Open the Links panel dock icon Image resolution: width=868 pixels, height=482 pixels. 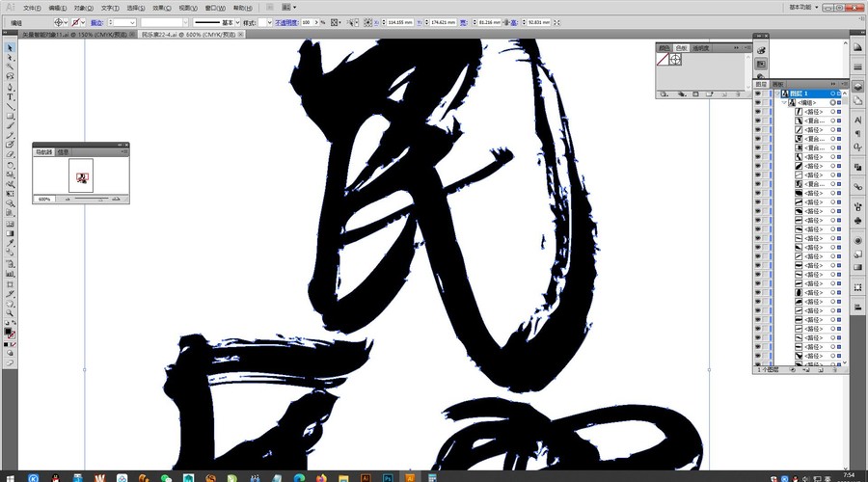(x=857, y=187)
